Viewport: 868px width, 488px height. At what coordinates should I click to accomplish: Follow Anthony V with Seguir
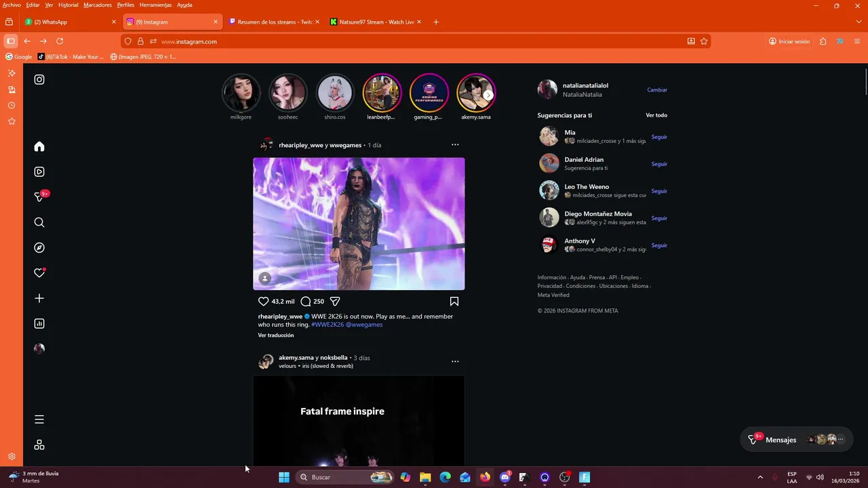tap(659, 245)
